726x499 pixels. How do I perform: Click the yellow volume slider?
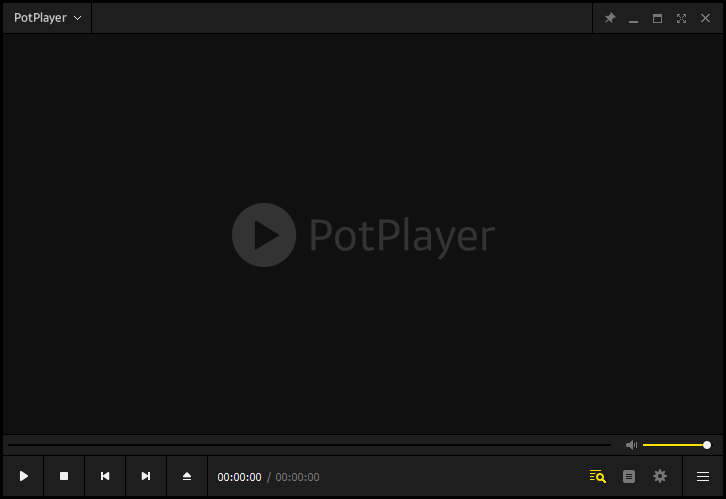click(x=675, y=445)
